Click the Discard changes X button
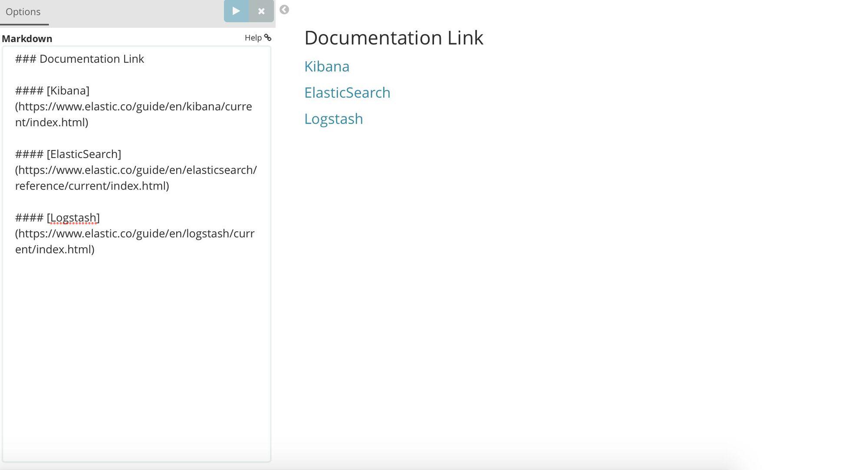The width and height of the screenshot is (868, 470). [x=261, y=11]
